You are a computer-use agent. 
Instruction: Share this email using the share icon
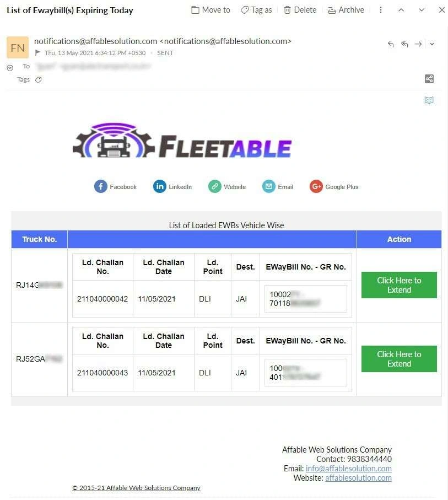429,79
